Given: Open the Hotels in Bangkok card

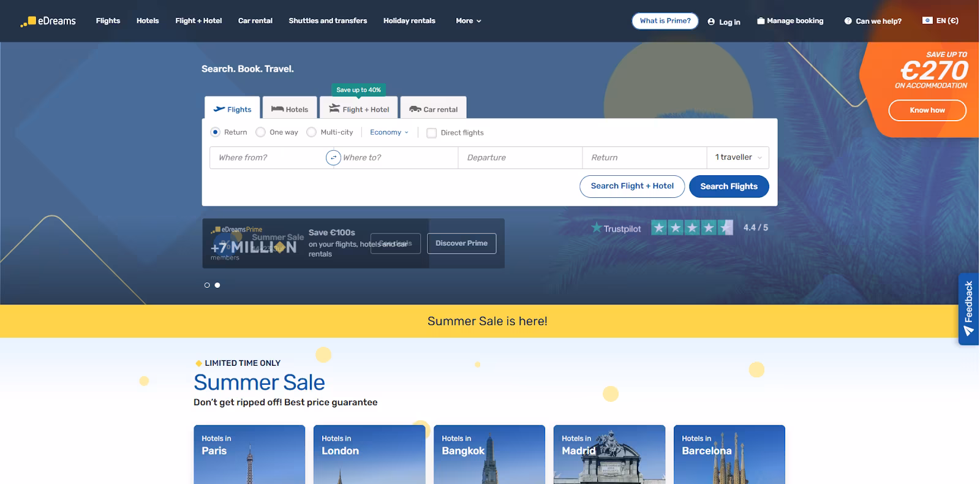Looking at the screenshot, I should tap(489, 455).
